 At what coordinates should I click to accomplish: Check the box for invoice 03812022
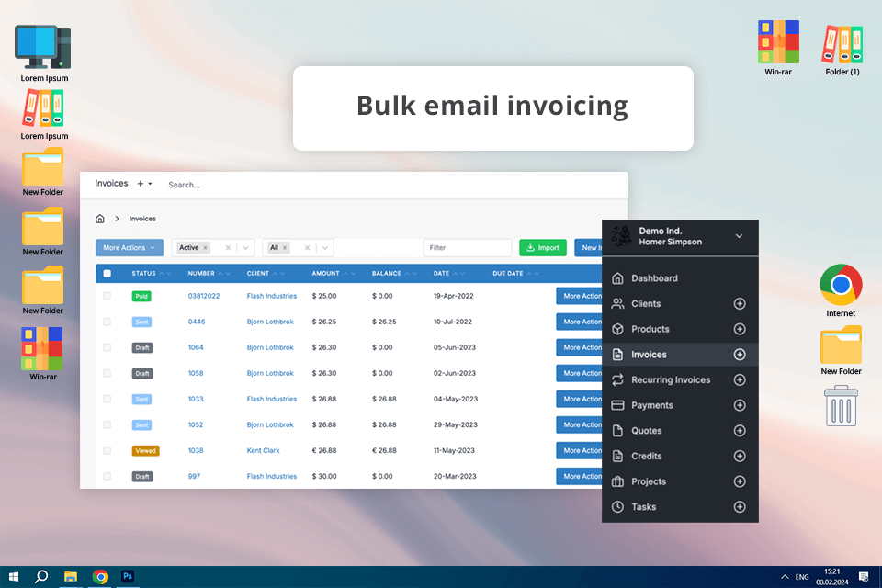pyautogui.click(x=107, y=296)
